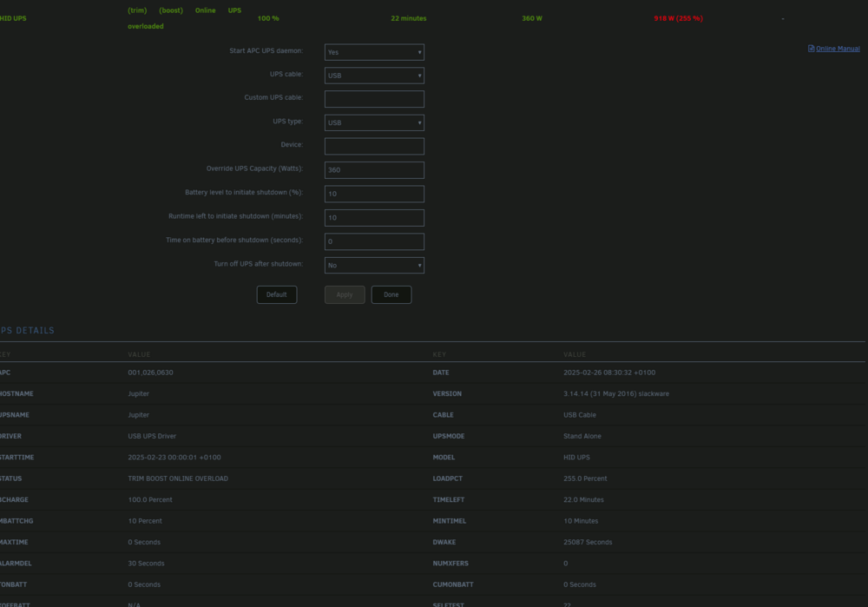This screenshot has width=868, height=607.
Task: Click the overloaded status text
Action: point(146,26)
